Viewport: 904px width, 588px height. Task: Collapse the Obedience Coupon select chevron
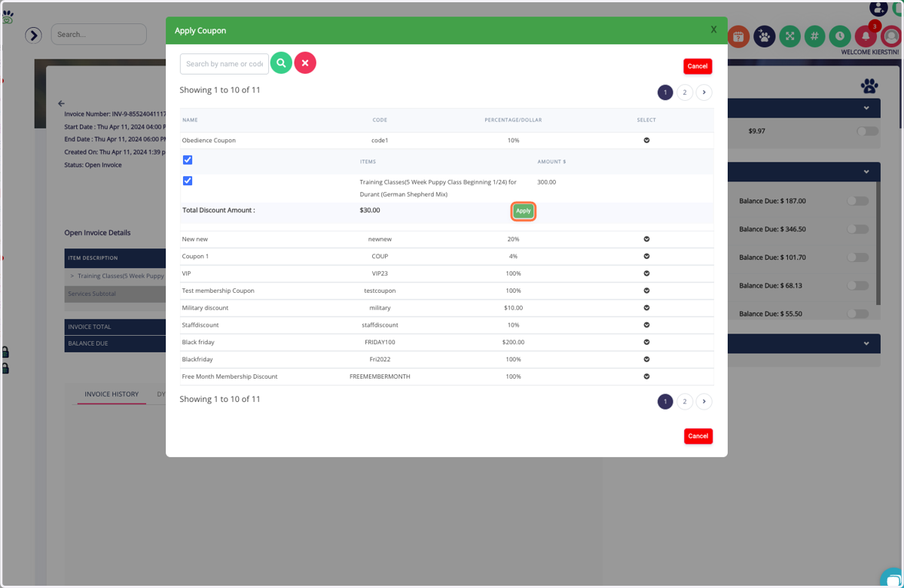646,140
